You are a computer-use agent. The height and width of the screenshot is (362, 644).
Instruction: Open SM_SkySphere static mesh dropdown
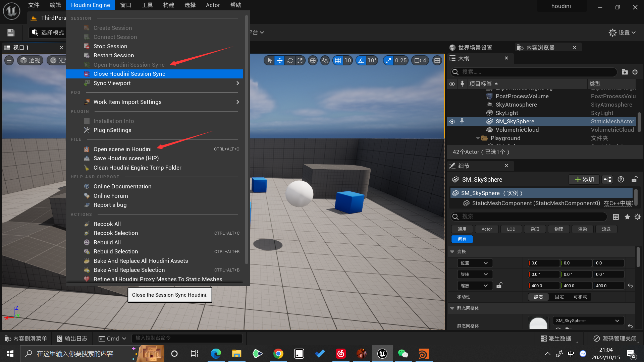point(588,320)
